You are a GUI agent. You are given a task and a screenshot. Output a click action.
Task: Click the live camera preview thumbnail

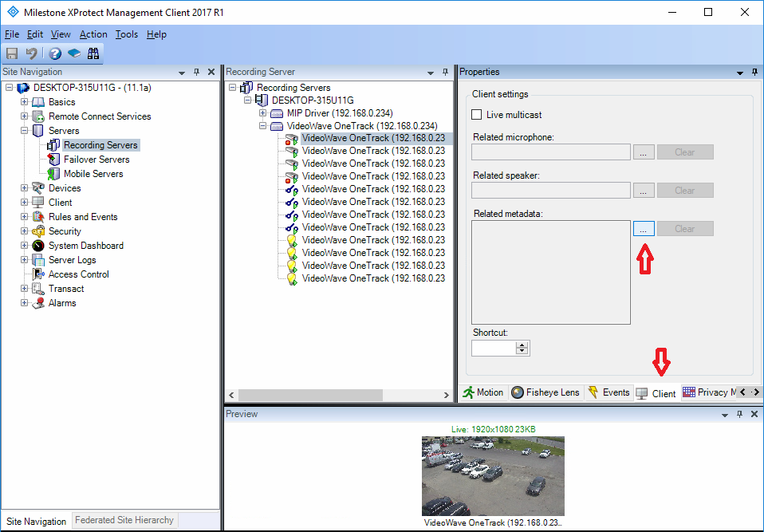[493, 476]
